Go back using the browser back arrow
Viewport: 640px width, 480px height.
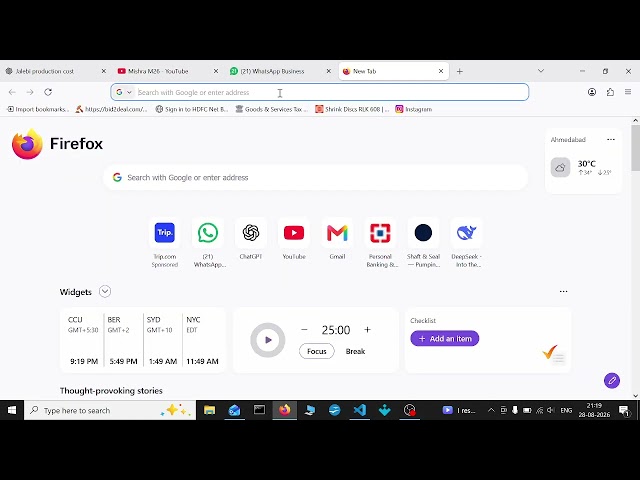pos(12,92)
